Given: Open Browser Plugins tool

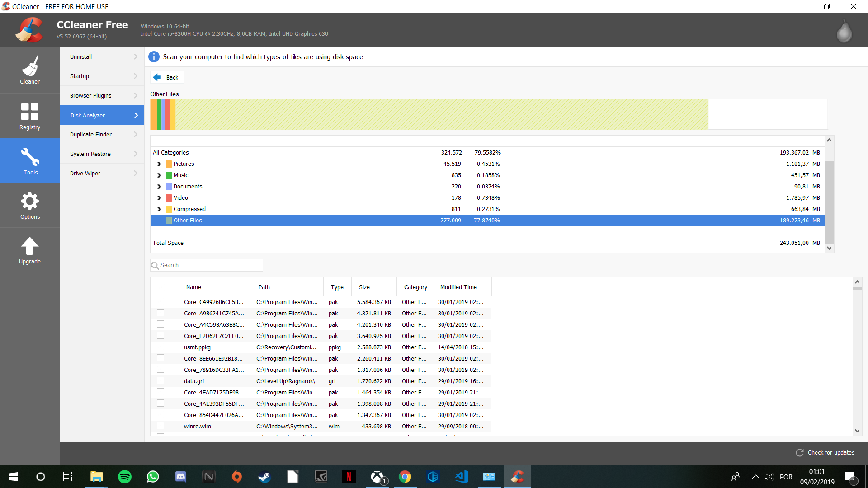Looking at the screenshot, I should coord(102,96).
